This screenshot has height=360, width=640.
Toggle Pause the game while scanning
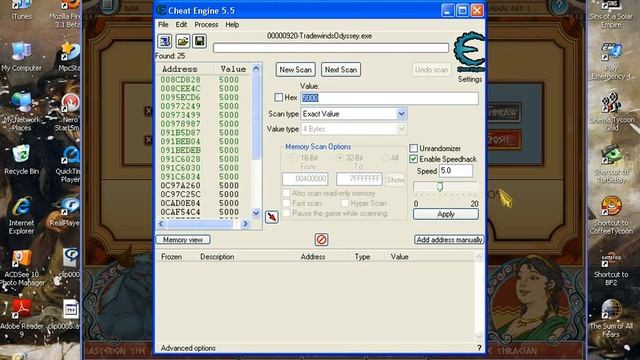click(287, 213)
